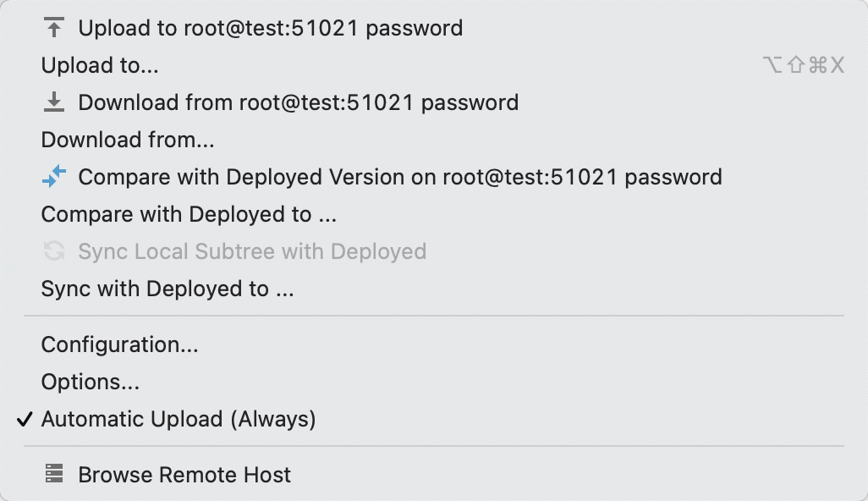Open deployment Options... dialog
This screenshot has width=868, height=501.
tap(91, 382)
